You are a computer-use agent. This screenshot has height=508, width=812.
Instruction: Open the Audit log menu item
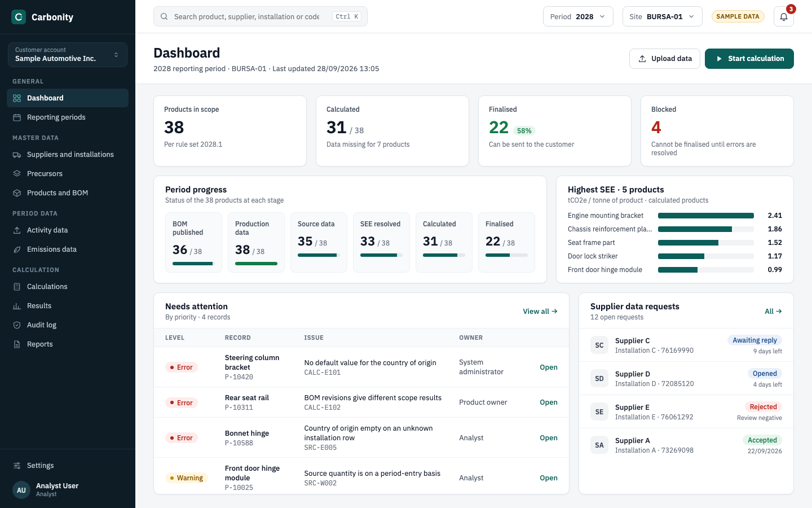[x=68, y=325]
